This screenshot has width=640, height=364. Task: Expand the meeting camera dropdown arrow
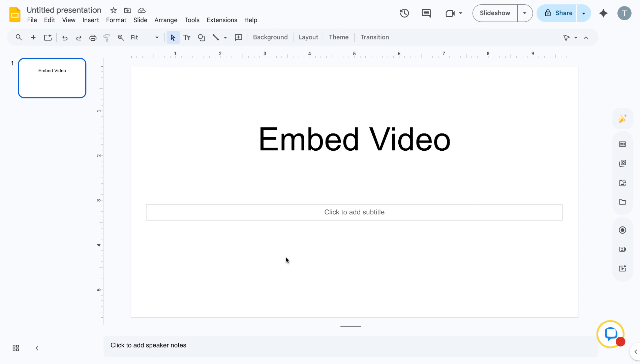click(460, 13)
